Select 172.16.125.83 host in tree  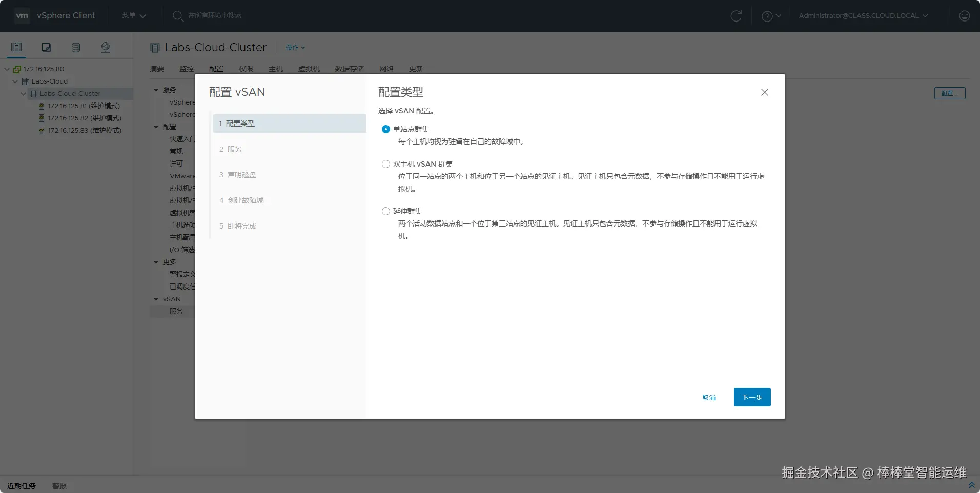tap(85, 131)
